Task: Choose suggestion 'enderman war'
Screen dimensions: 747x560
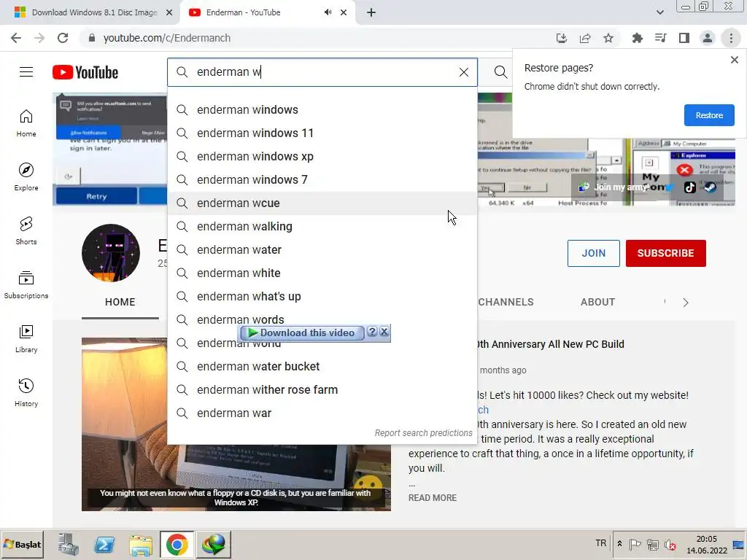Action: coord(322,413)
